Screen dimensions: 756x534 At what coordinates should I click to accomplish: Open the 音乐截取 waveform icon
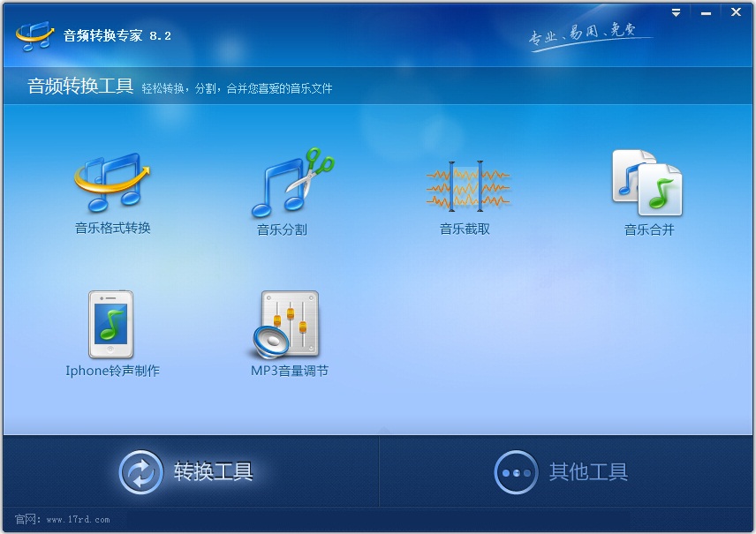click(x=467, y=186)
